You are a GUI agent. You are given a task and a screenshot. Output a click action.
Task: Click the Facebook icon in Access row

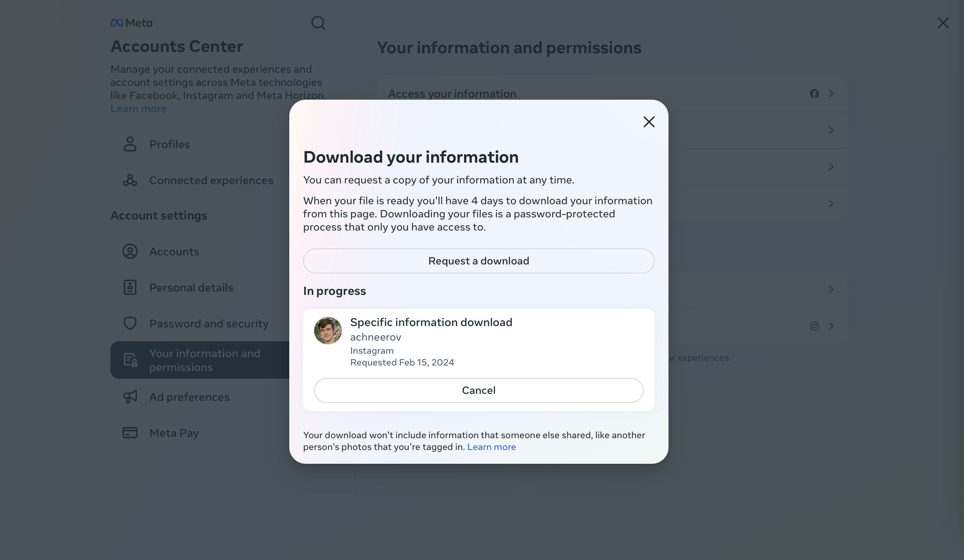815,94
